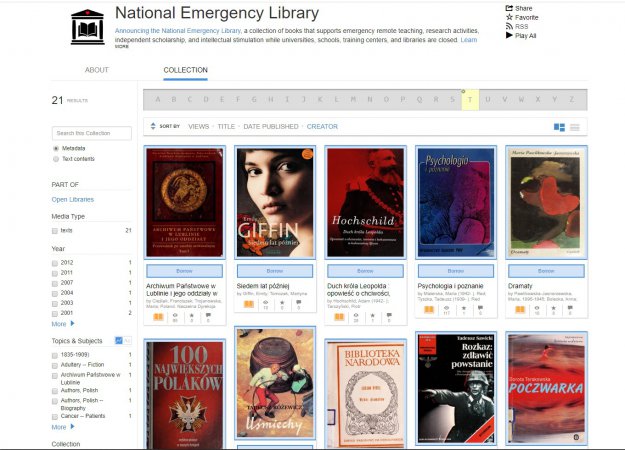Image resolution: width=625 pixels, height=450 pixels.
Task: Check the Adultery -- Fiction subject filter
Action: point(55,365)
